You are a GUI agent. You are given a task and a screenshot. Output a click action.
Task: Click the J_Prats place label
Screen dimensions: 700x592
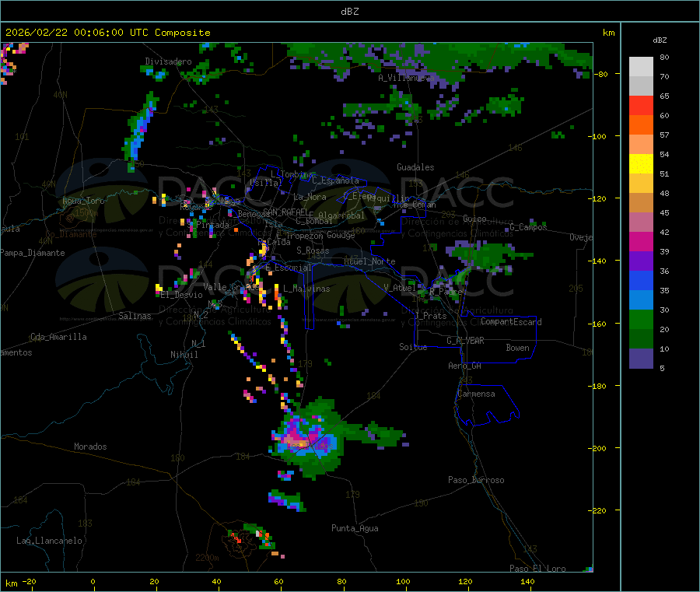pos(431,315)
